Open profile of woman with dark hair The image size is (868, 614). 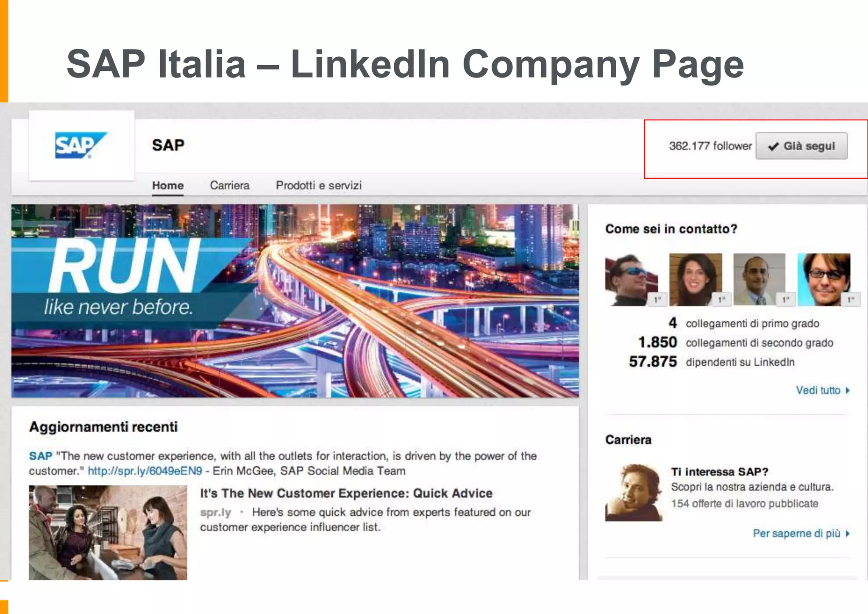696,280
